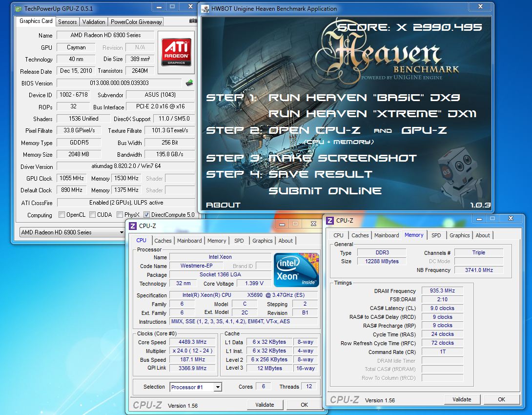
Task: Click the Intel Xeon logo in CPU-Z
Action: click(x=296, y=270)
